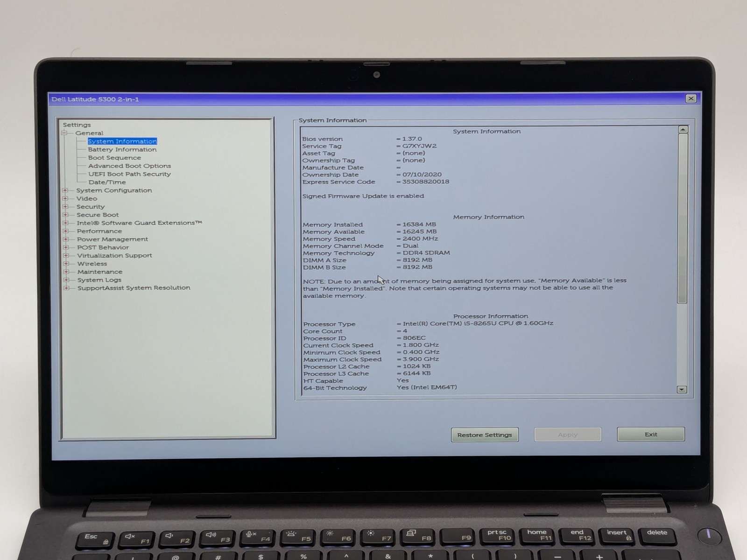Click Processor L3 Cache value 6144 KB
The width and height of the screenshot is (747, 560).
pyautogui.click(x=416, y=373)
